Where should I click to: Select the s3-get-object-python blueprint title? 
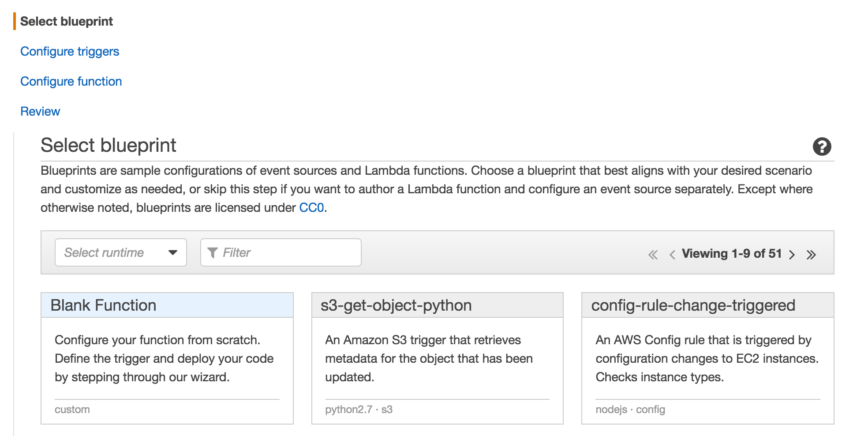click(x=396, y=305)
